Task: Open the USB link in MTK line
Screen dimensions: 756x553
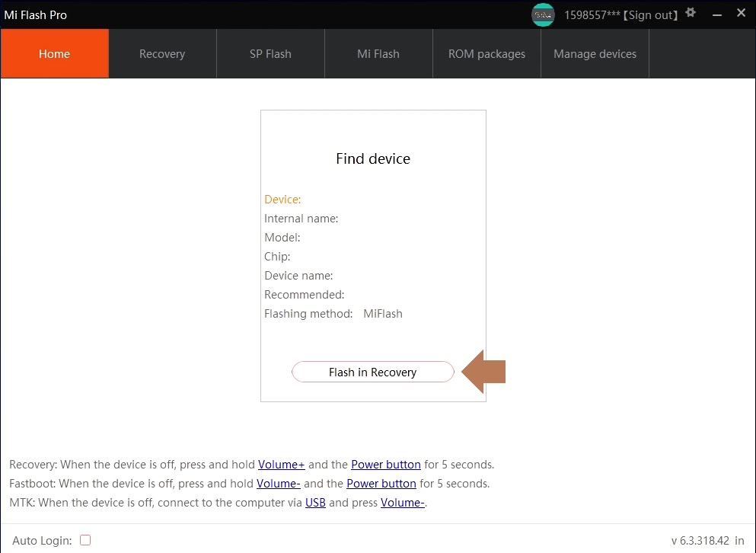Action: pyautogui.click(x=315, y=502)
